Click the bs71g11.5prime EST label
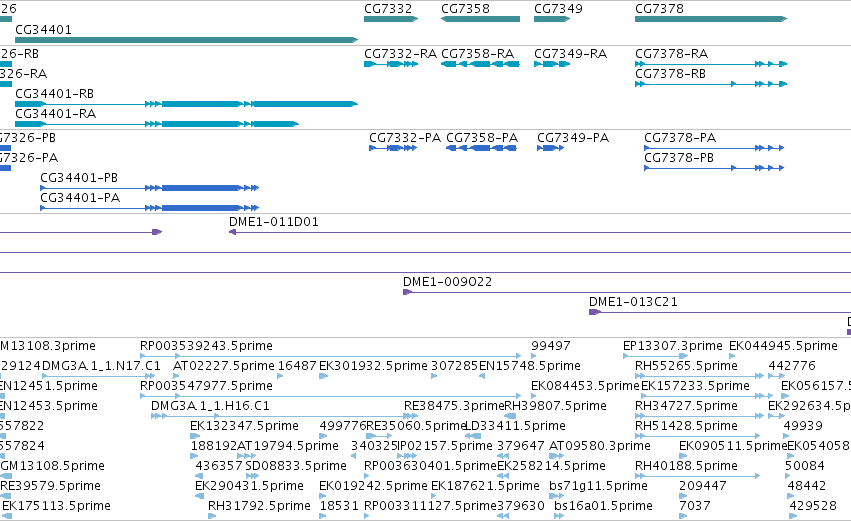The height and width of the screenshot is (521, 851). tap(598, 487)
